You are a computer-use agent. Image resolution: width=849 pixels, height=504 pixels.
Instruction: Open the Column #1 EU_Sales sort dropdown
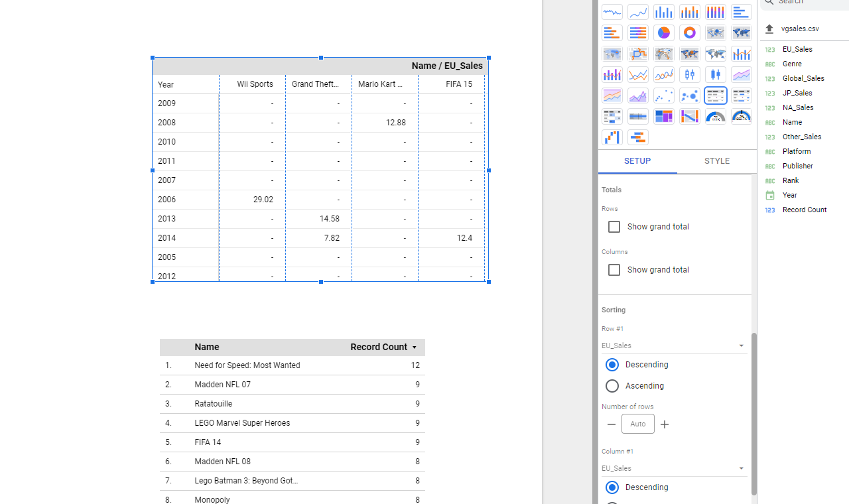[x=674, y=468]
